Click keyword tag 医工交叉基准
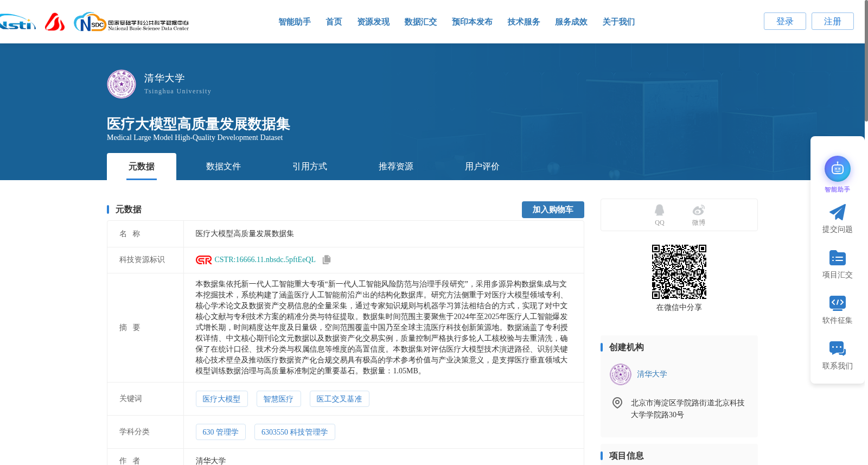The image size is (868, 465). pos(339,399)
